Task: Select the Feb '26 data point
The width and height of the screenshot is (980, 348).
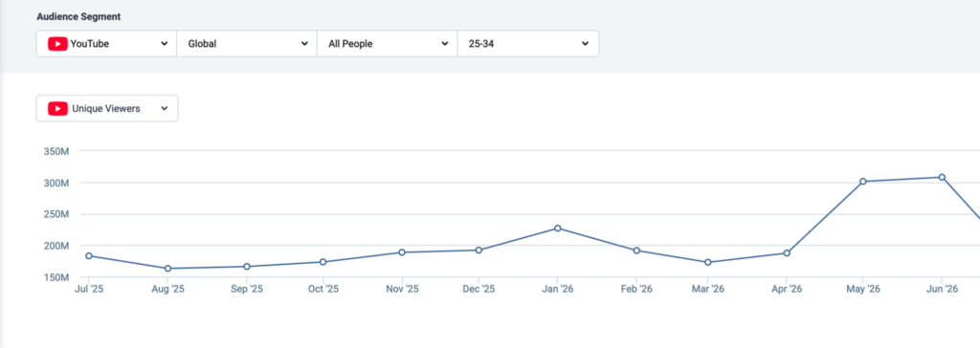Action: point(636,250)
